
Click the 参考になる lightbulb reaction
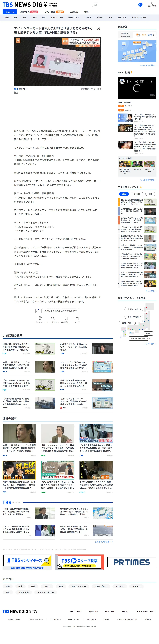pos(40,319)
